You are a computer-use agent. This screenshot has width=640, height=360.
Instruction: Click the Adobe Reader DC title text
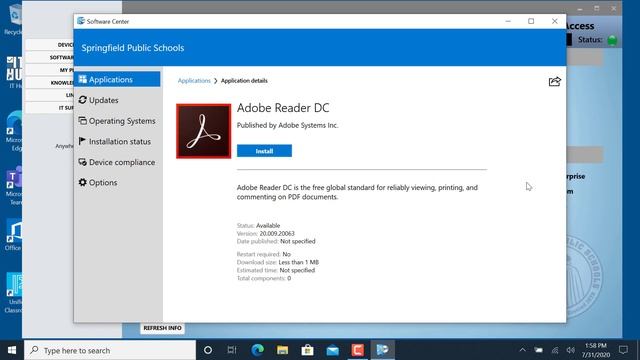coord(283,108)
